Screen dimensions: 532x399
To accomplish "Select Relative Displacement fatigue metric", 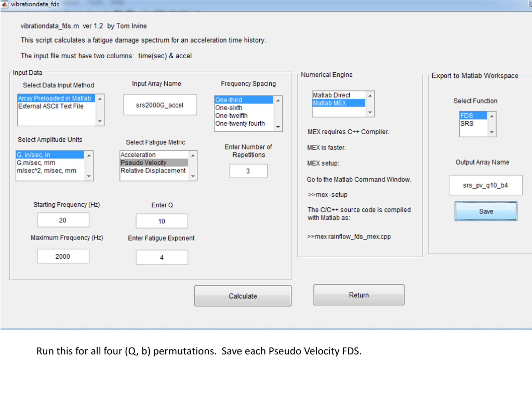I will (x=154, y=171).
